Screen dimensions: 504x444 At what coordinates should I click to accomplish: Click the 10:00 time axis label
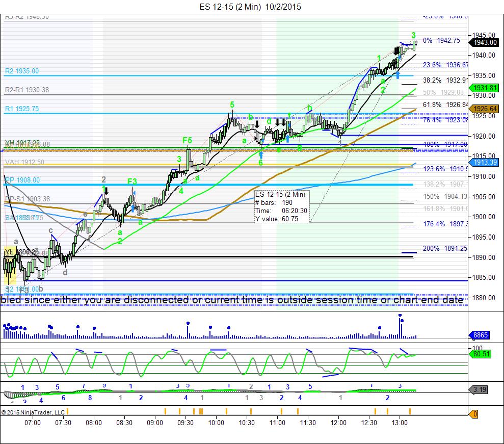tap(216, 423)
